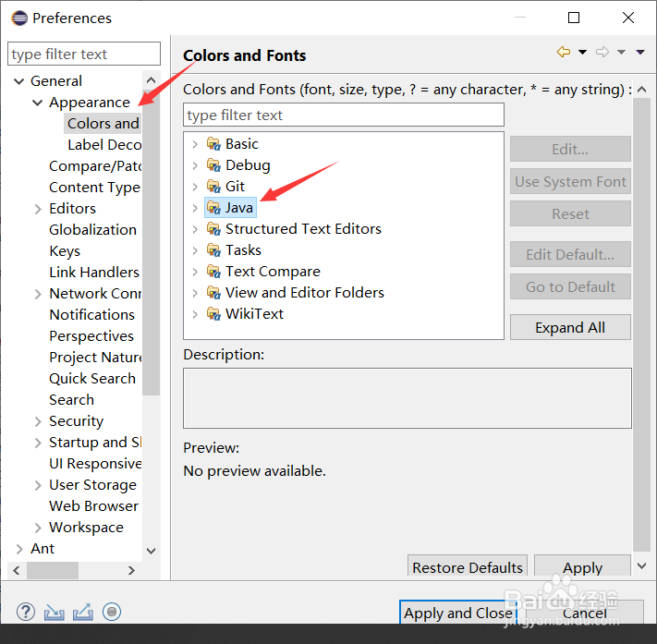
Task: Open the Help question mark icon
Action: point(26,612)
